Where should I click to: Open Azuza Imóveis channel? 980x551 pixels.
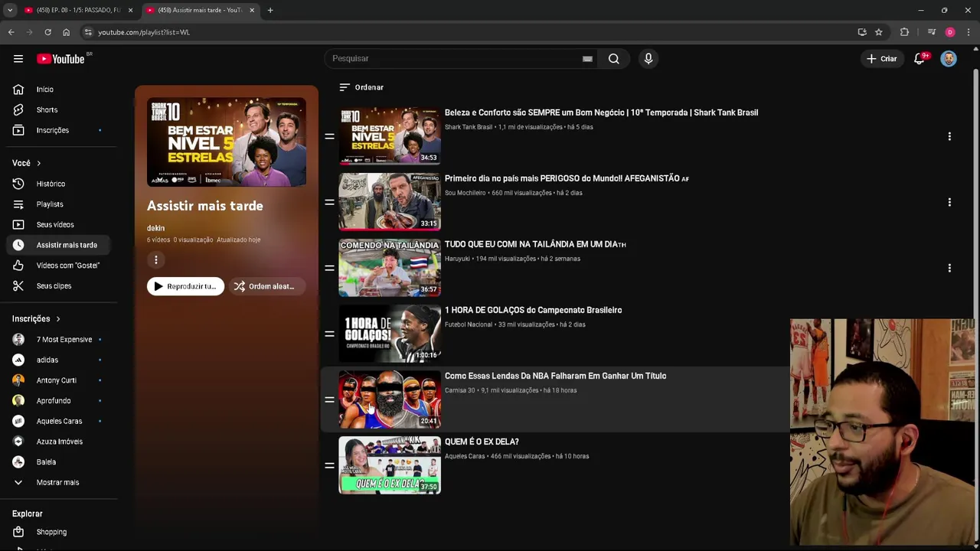(x=58, y=442)
